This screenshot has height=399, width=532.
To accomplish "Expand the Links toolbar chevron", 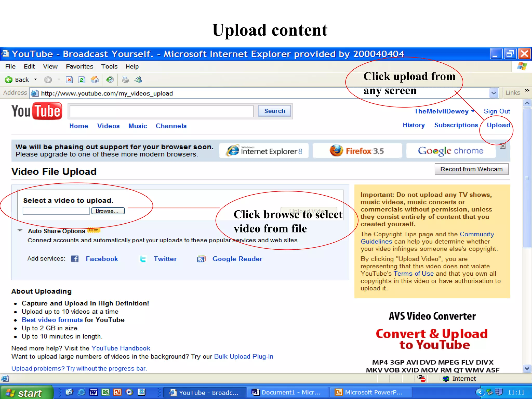I will [527, 90].
